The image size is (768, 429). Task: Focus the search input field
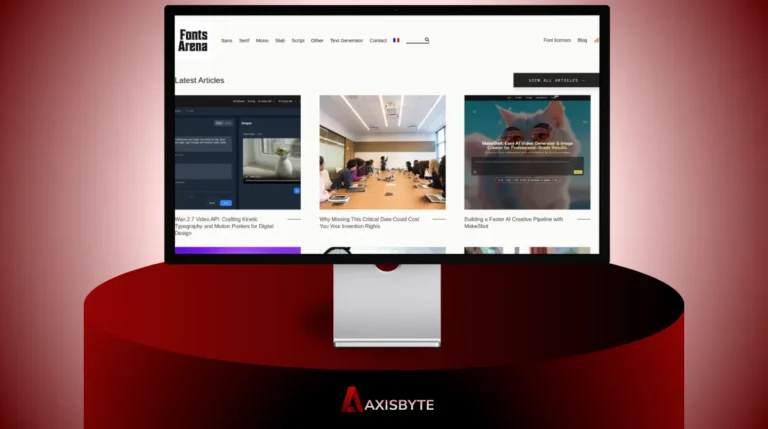tap(415, 40)
